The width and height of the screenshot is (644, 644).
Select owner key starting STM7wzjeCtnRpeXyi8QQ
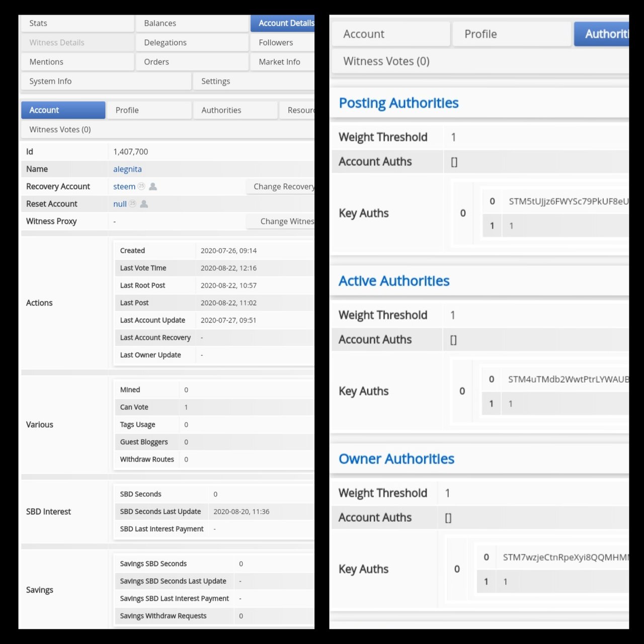click(x=566, y=557)
